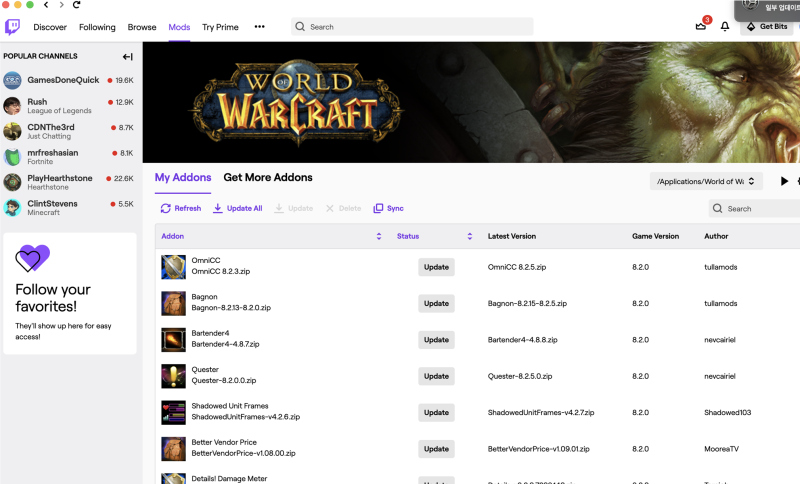The height and width of the screenshot is (484, 800).
Task: Click author MooreaTV
Action: tap(721, 449)
